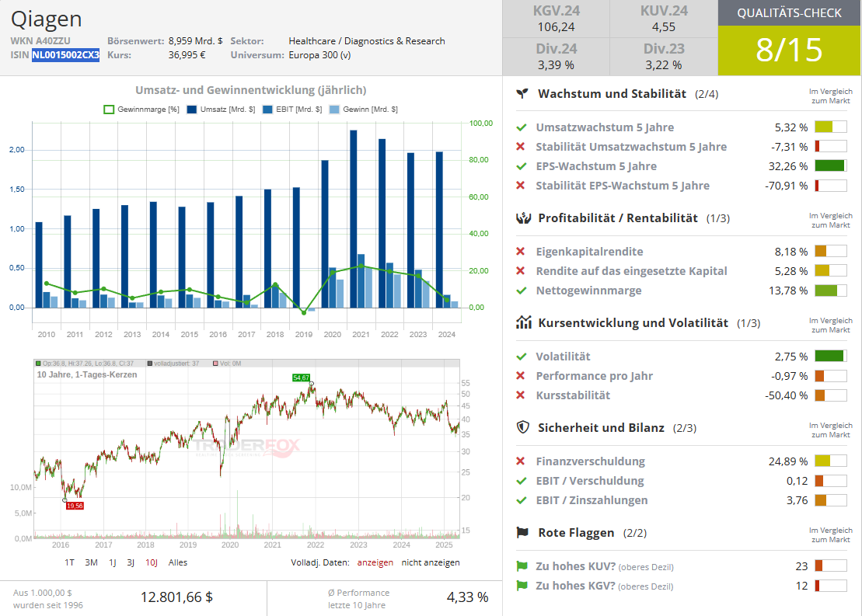Click the 2021 Umsatz bar in revenue chart
Screen dimensions: 862x616
click(x=354, y=219)
